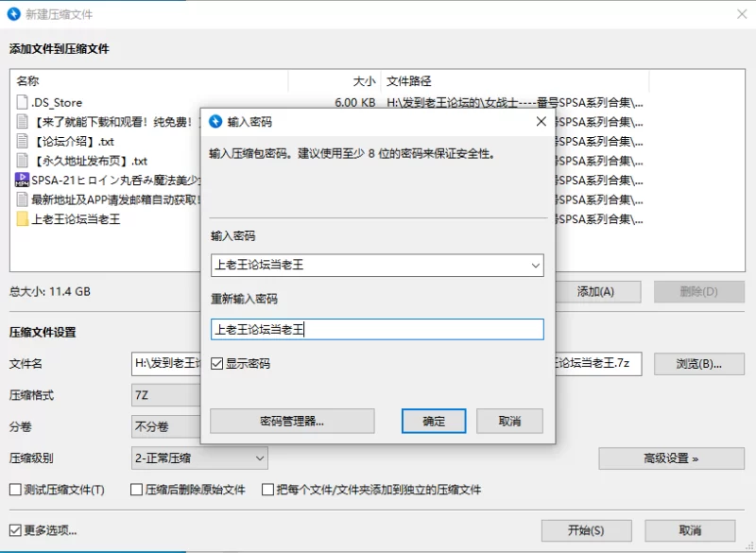Click the .DS_Store file path cell
The image size is (756, 553).
(514, 102)
